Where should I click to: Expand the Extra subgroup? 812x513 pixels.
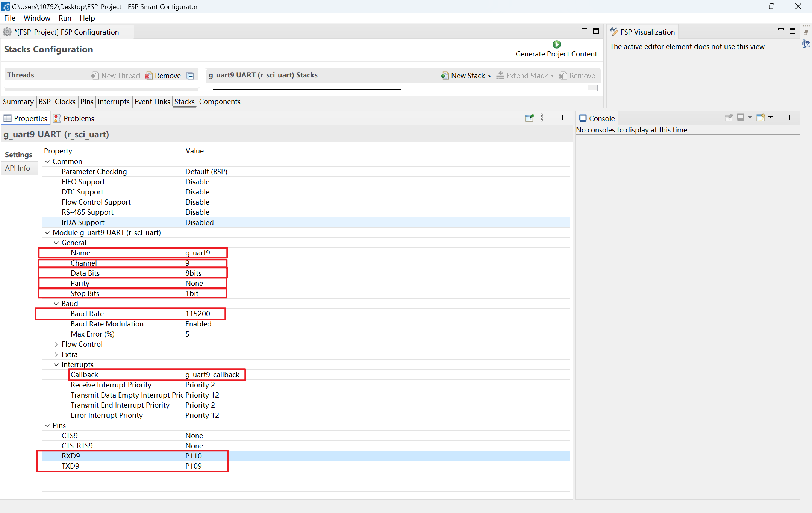tap(56, 354)
